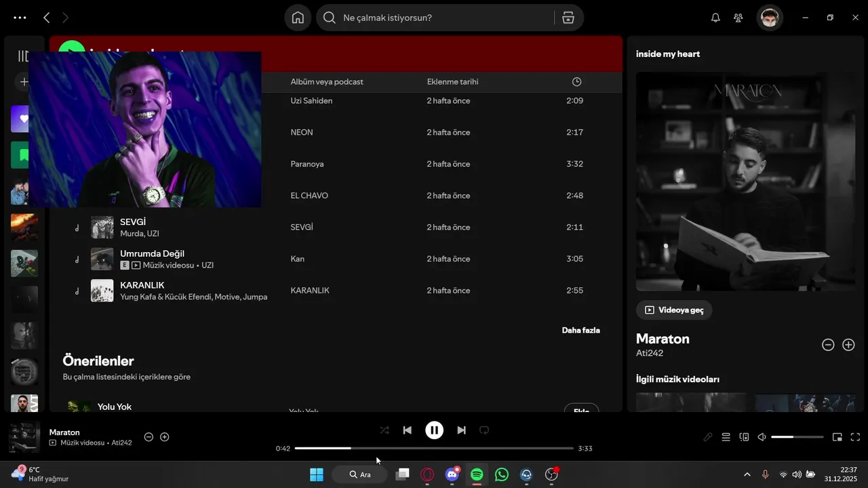
Task: Skip to the next track
Action: 461,430
